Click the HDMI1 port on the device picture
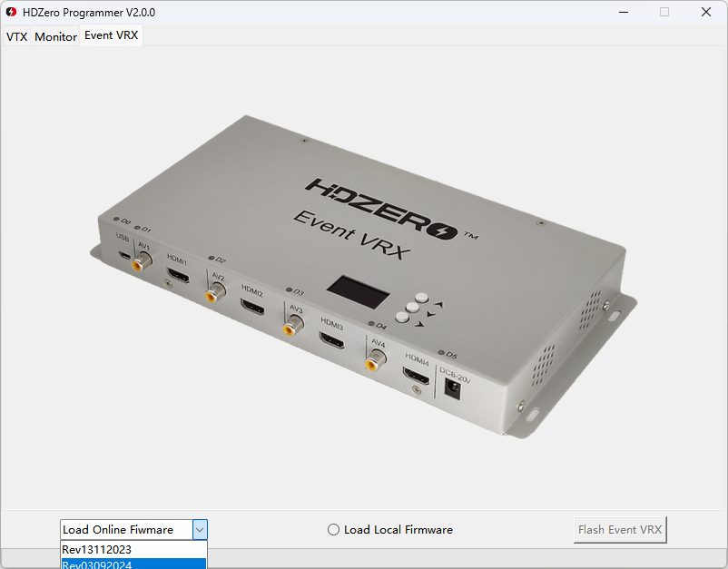Viewport: 728px width, 569px height. 177,274
